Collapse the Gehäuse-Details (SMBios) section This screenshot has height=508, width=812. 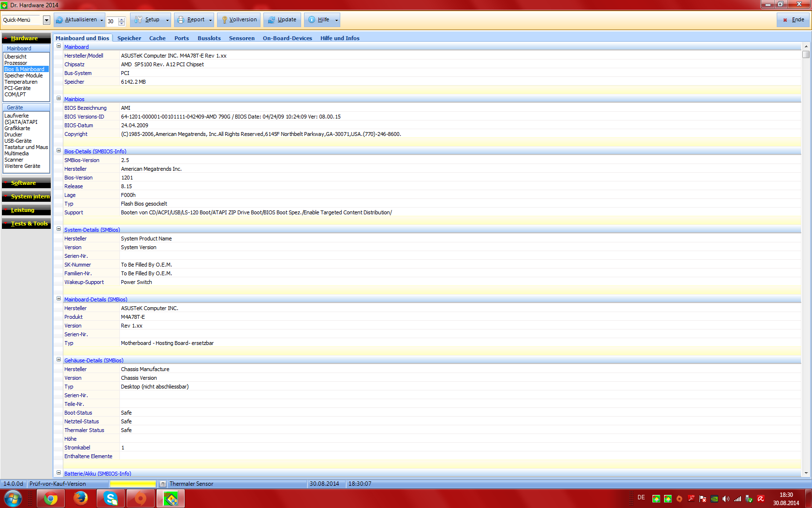click(x=59, y=360)
